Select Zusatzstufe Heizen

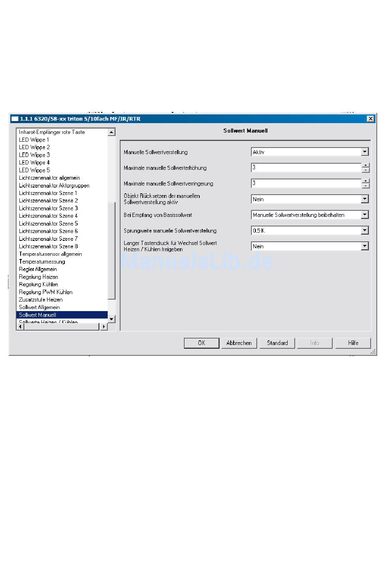coord(41,300)
